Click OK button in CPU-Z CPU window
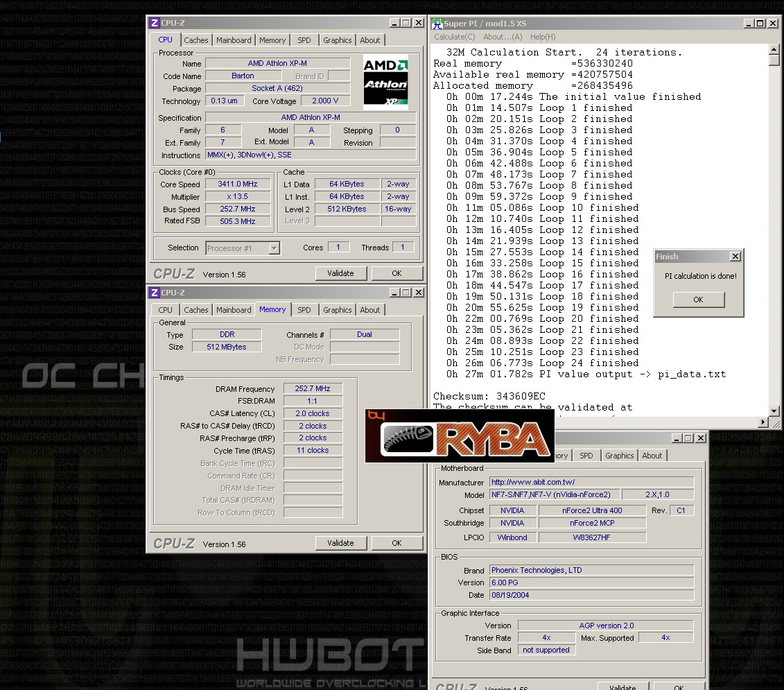The height and width of the screenshot is (690, 784). tap(397, 273)
